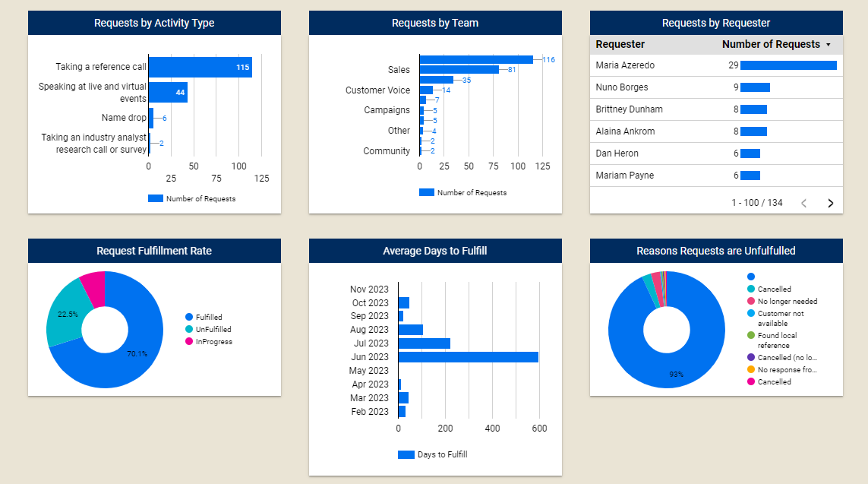Sort table by the Requester column header
This screenshot has height=484, width=868.
click(x=620, y=45)
